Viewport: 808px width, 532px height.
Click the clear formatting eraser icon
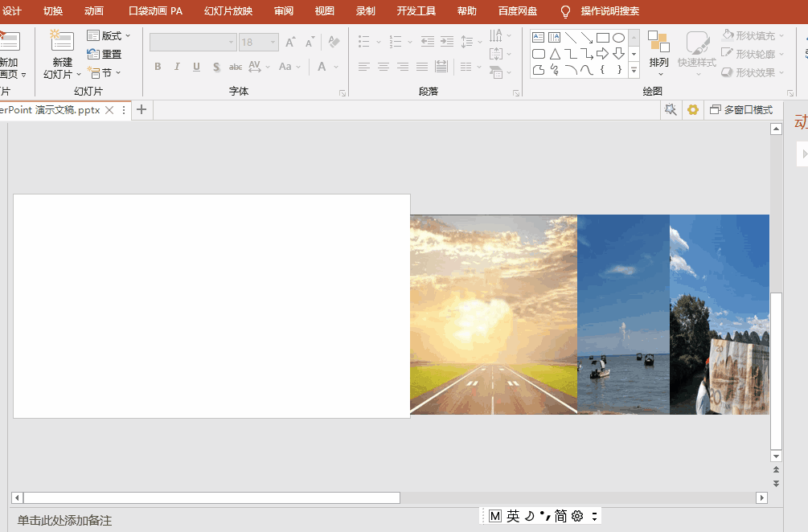[334, 42]
